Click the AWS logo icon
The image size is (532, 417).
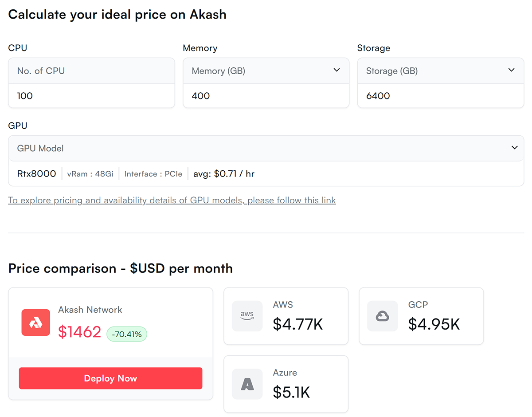247,316
